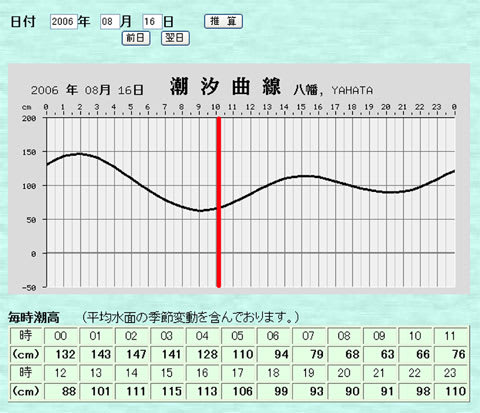Go to next day with 翌日 button
480x413 pixels.
tap(175, 38)
